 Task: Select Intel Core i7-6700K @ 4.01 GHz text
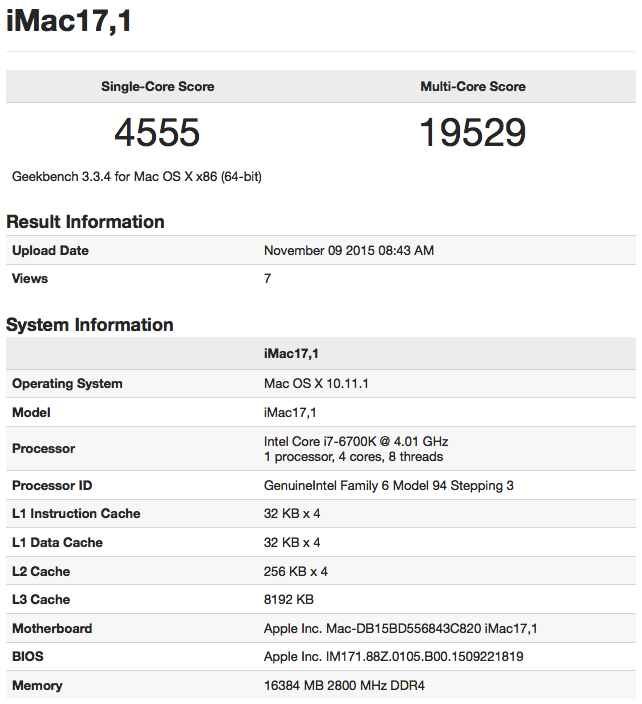(356, 441)
